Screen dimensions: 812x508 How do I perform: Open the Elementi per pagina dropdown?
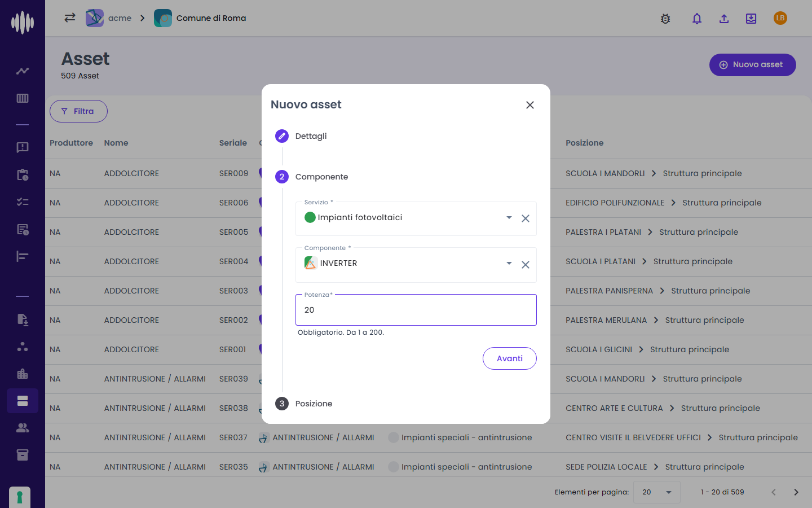point(657,492)
